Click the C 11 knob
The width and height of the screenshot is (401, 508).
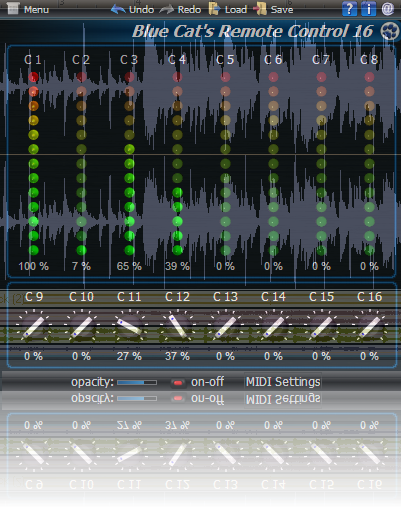coord(129,327)
